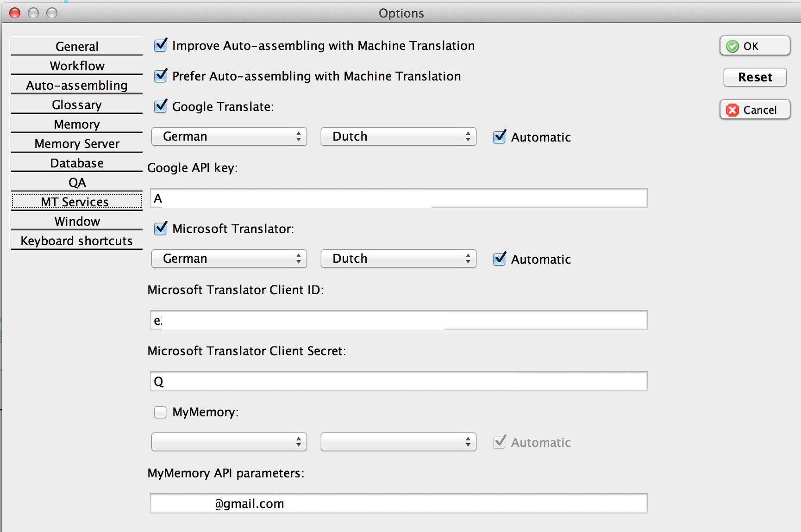The height and width of the screenshot is (532, 801).
Task: Expand Microsoft Translator source language dropdown
Action: 229,259
